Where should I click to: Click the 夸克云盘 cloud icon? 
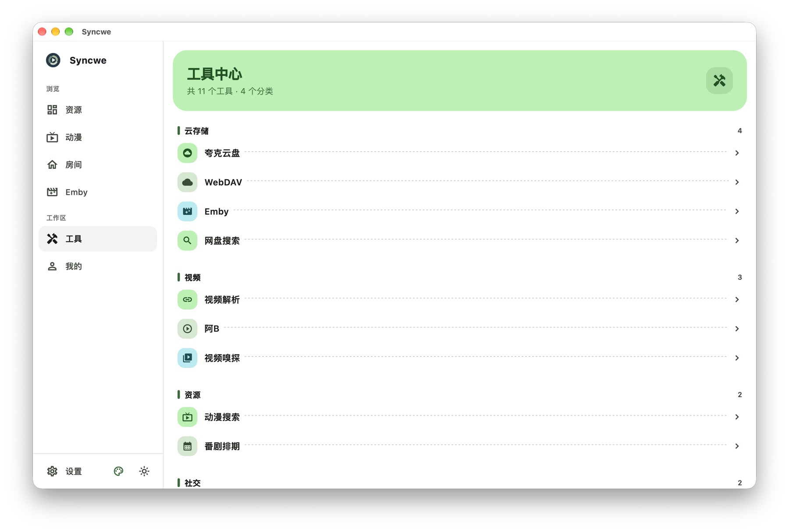[x=187, y=153]
